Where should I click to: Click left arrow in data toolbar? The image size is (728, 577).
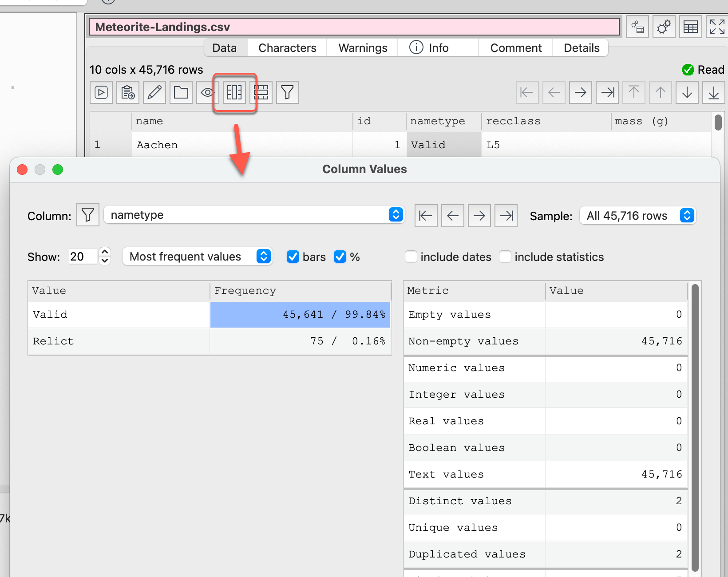(554, 92)
